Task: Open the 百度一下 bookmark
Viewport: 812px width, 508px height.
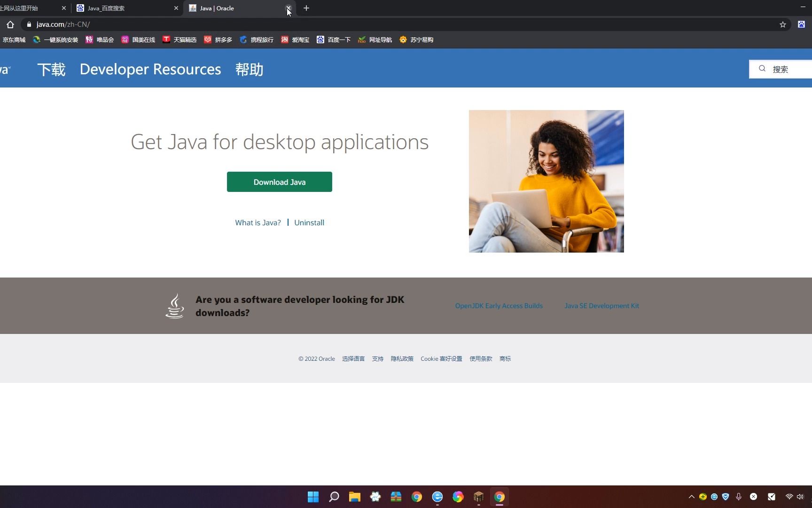Action: coord(334,40)
